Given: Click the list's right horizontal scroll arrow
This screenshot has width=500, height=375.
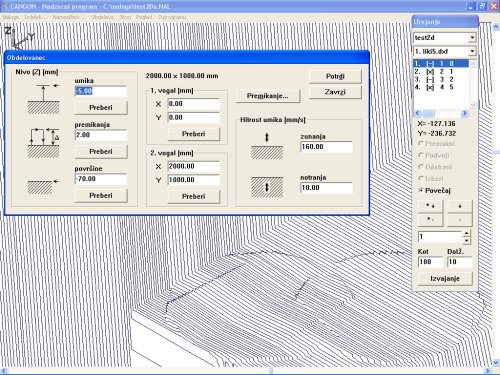Looking at the screenshot, I should pos(464,113).
